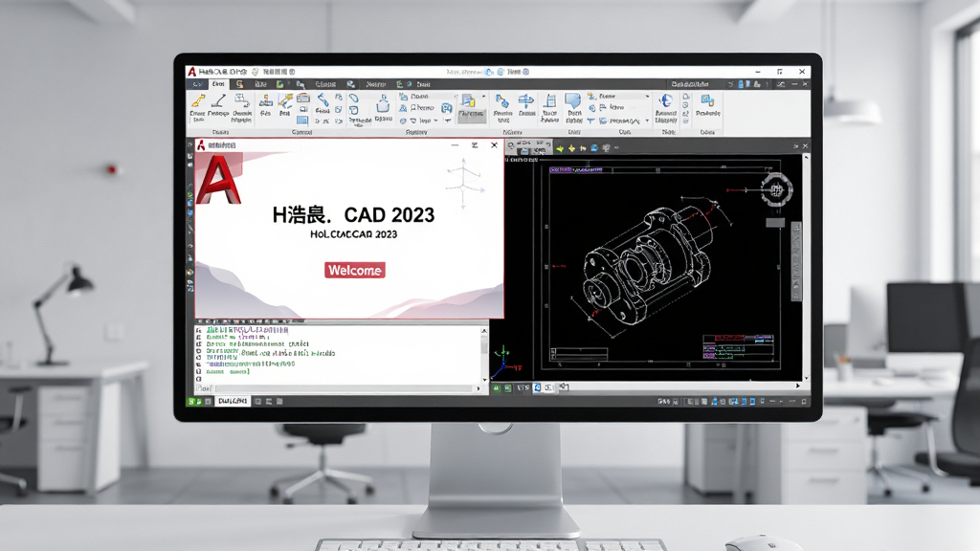Click the yellow flag icon in drawing toolbar
This screenshot has width=980, height=551.
tap(583, 148)
